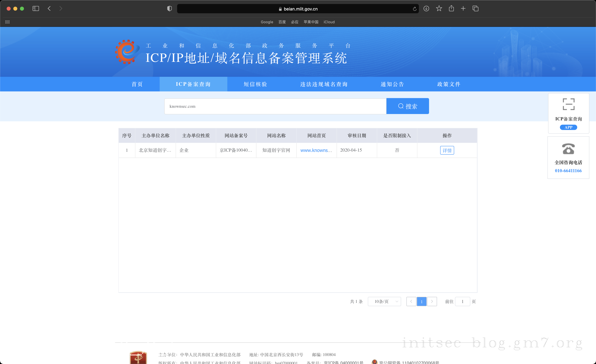Open new tab with plus icon

463,9
